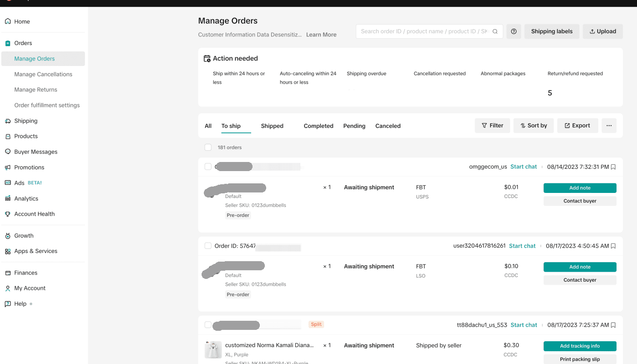Check the tt88dachu1_us_553 order checkbox

pos(208,325)
